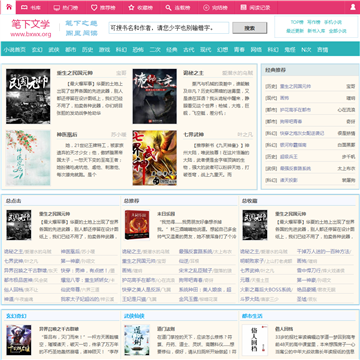Open 宋末之乱臣贼子 in the 总推荐 list
Image resolution: width=360 pixels, height=360 pixels.
195,270
